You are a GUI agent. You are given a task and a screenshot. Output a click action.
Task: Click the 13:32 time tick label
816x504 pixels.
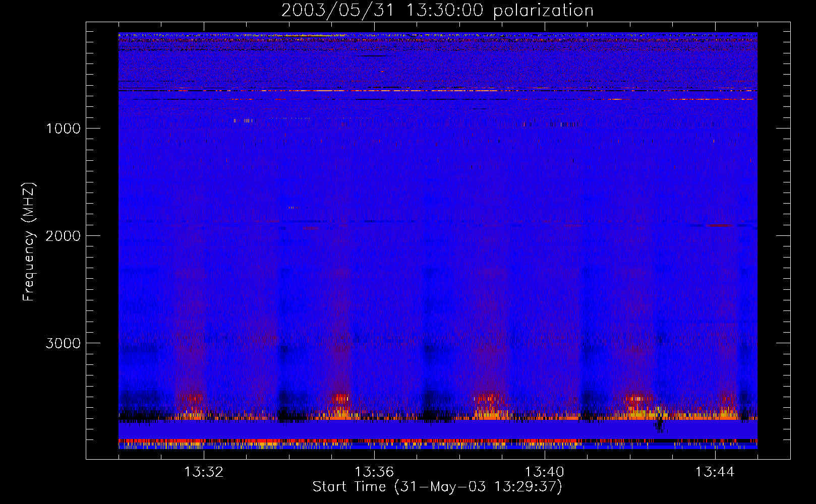pyautogui.click(x=204, y=472)
